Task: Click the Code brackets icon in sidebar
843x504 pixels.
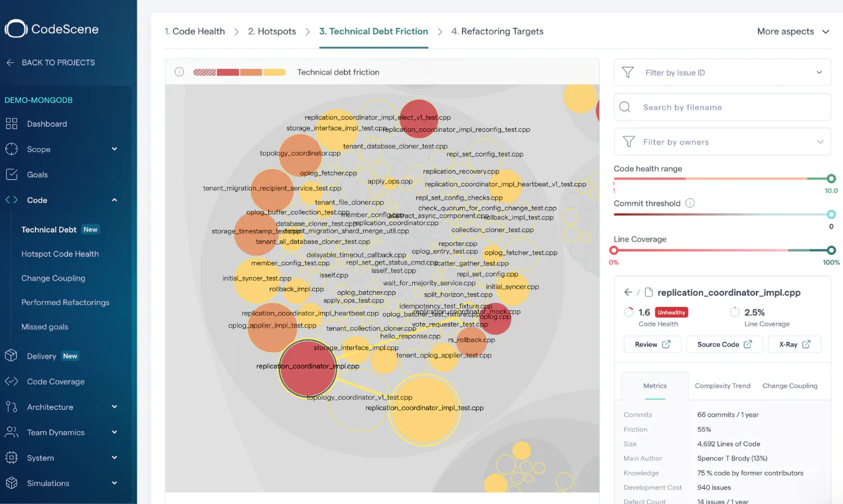Action: 11,200
